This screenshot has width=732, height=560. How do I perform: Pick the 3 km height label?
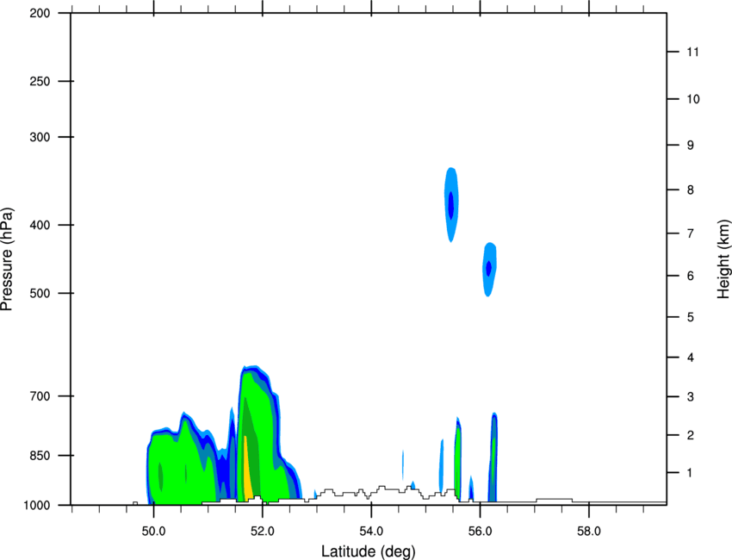point(690,397)
